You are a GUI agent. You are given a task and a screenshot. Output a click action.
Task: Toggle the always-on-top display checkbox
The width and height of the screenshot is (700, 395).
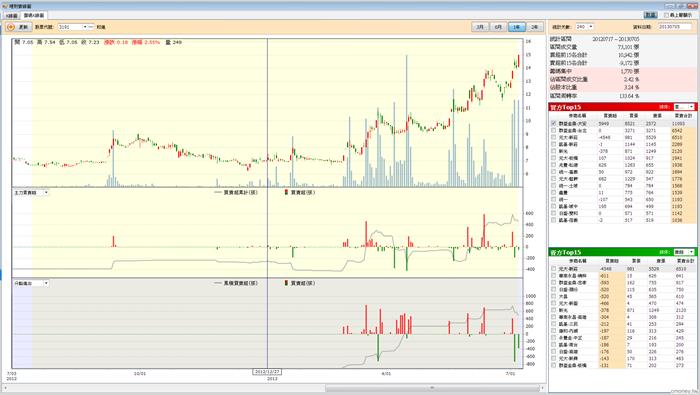point(667,15)
